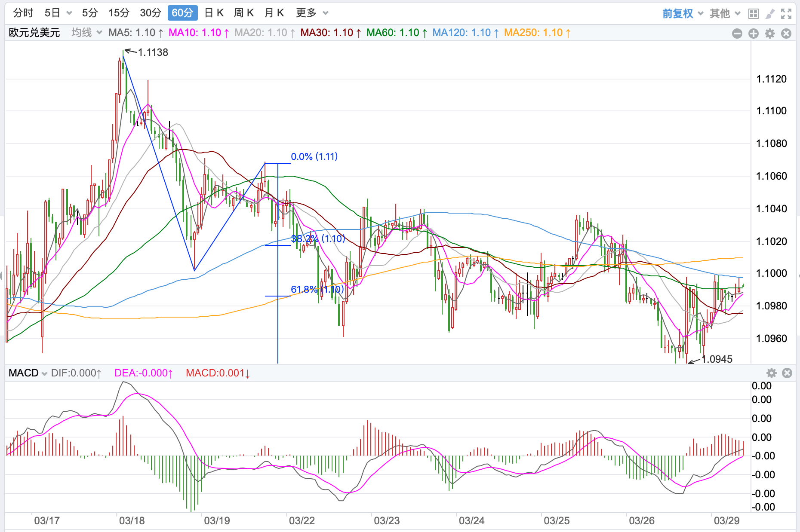Expand chart to fullscreen

click(786, 14)
